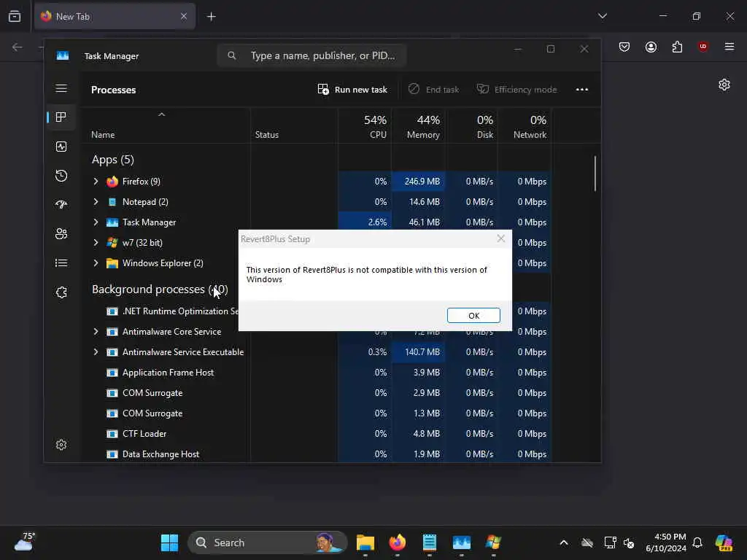Sort processes by Network column
747x560 pixels.
(525, 126)
